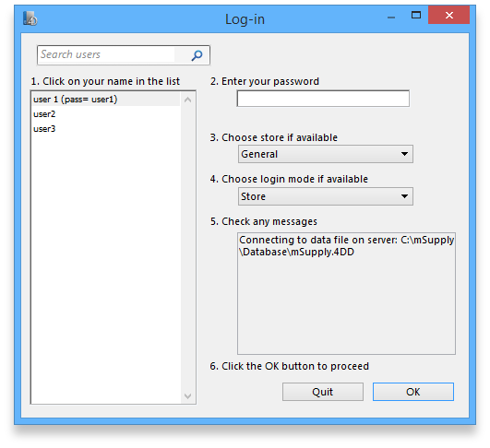Minimize the Log-in window
The height and width of the screenshot is (448, 490).
(391, 18)
